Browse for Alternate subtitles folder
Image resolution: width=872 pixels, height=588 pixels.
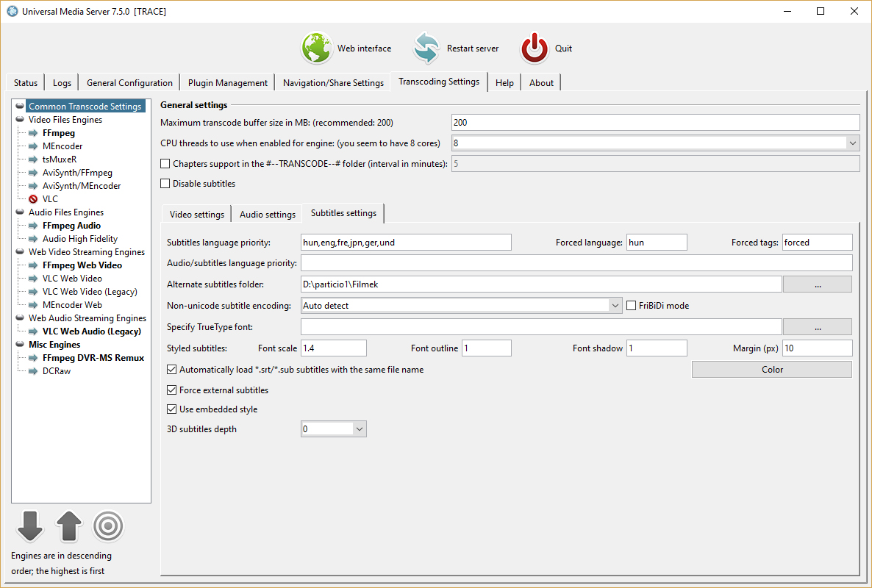click(818, 284)
